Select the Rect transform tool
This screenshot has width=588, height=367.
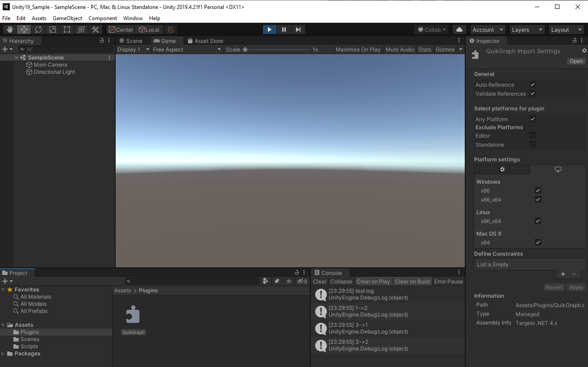pos(67,30)
